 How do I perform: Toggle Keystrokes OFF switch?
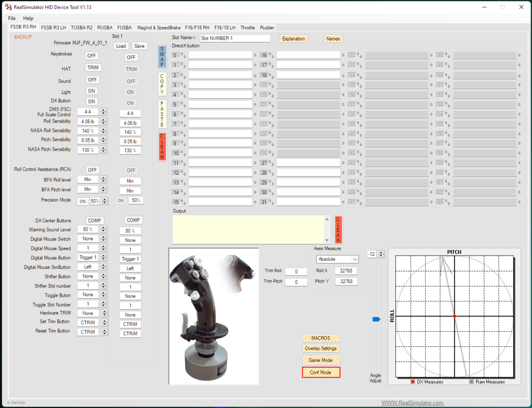click(92, 55)
